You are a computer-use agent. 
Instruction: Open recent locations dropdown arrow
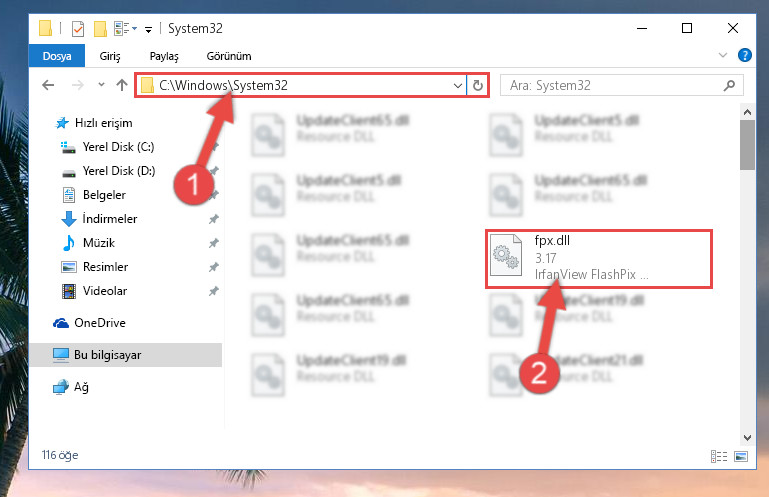coord(101,85)
